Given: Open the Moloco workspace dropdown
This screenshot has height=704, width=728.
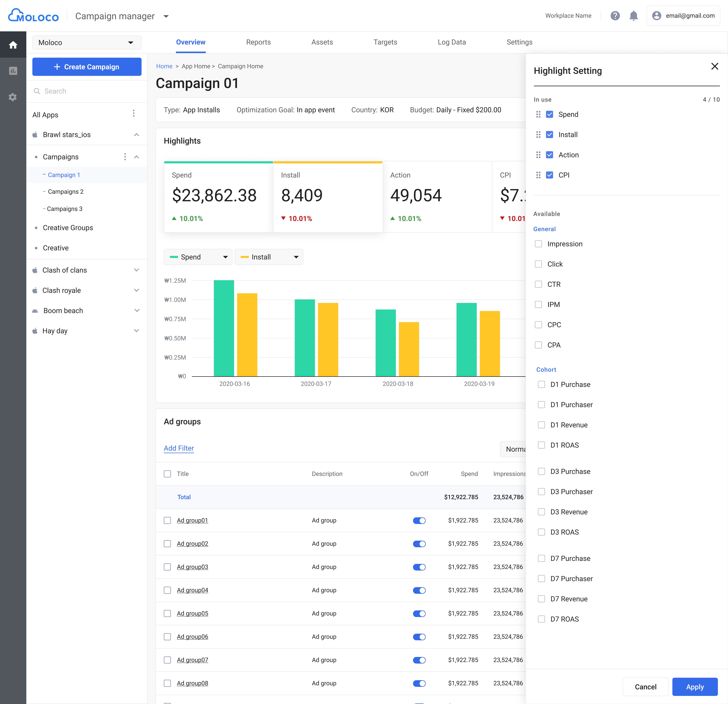Looking at the screenshot, I should 87,42.
